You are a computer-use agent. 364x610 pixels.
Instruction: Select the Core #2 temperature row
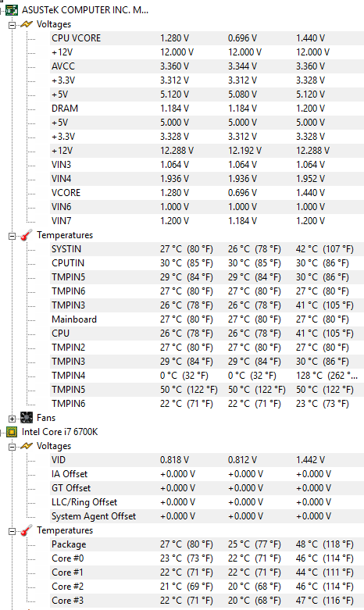pyautogui.click(x=205, y=587)
